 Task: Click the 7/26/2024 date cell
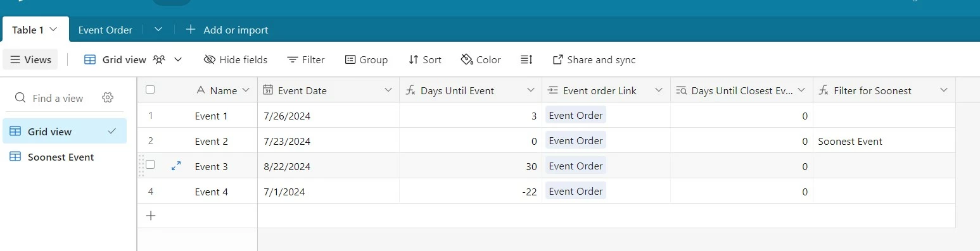tap(328, 116)
